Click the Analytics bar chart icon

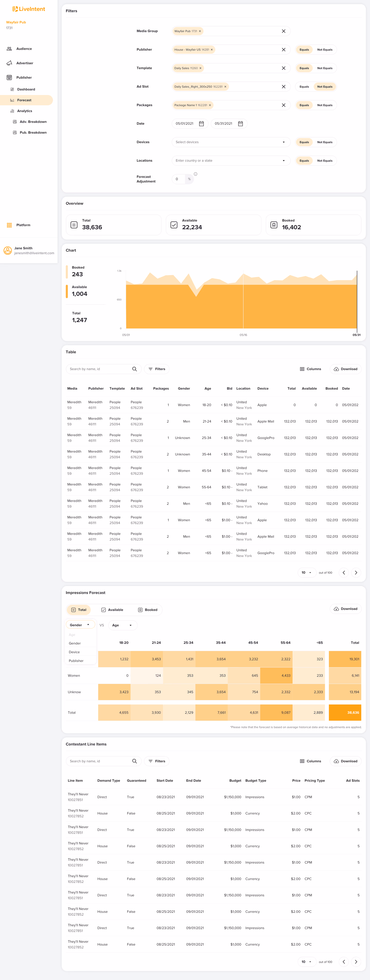pyautogui.click(x=12, y=111)
